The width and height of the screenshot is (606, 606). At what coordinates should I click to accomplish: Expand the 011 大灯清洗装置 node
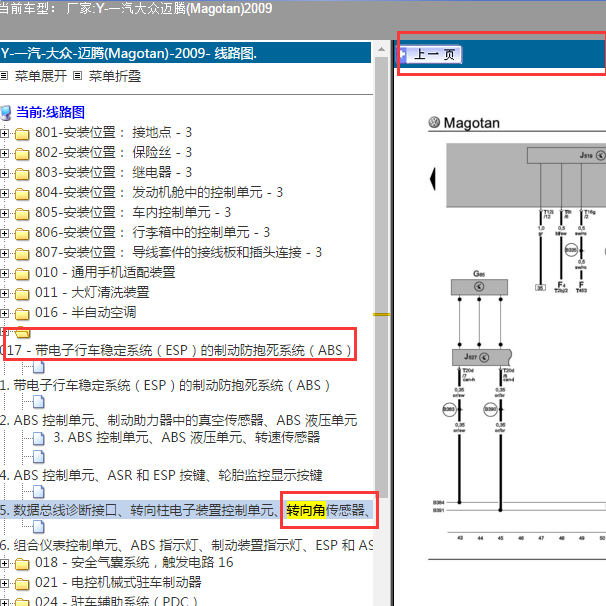coord(4,293)
